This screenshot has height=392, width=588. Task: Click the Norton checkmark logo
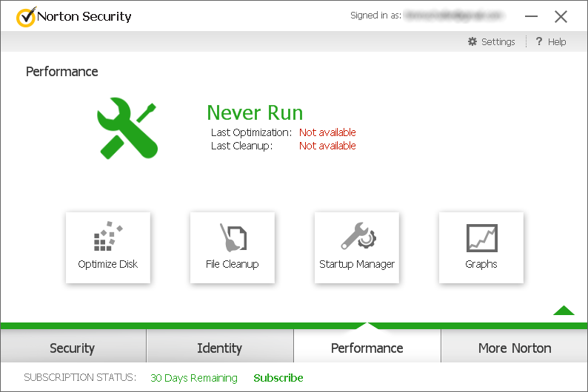[25, 17]
